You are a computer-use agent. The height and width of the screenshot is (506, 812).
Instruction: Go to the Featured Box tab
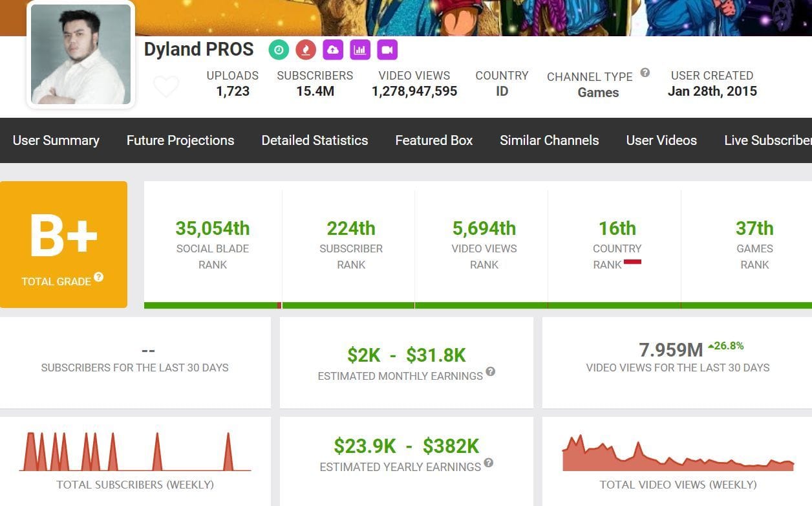coord(434,140)
